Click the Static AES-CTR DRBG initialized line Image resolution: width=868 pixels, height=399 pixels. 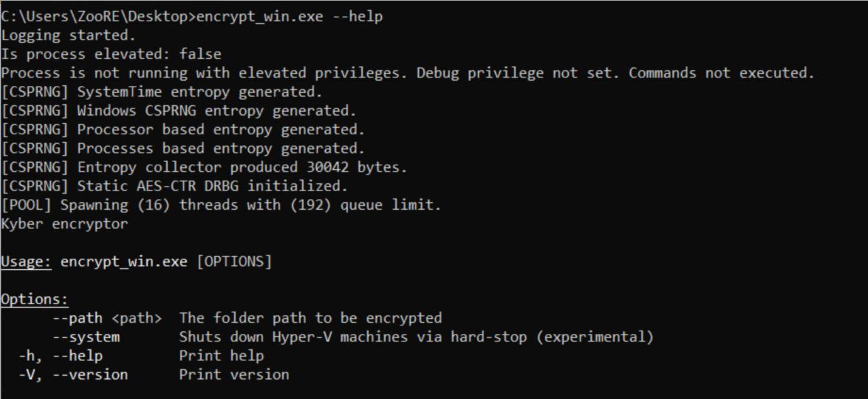click(x=175, y=186)
